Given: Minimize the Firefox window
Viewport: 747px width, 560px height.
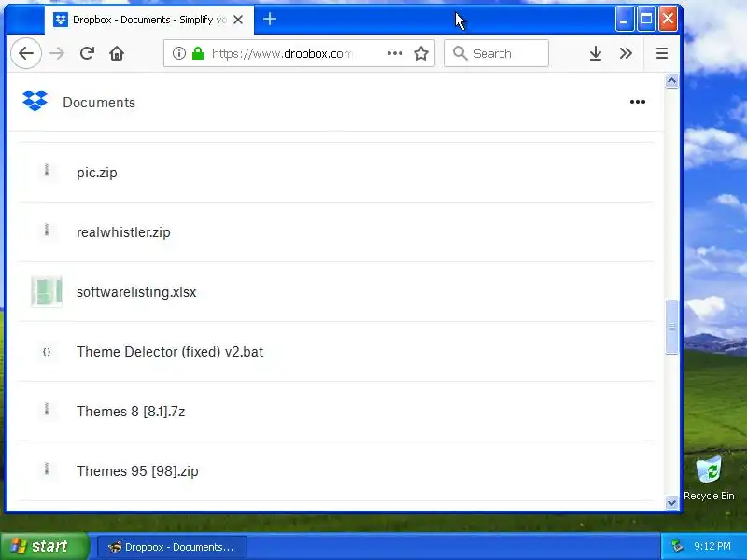Looking at the screenshot, I should coord(624,19).
